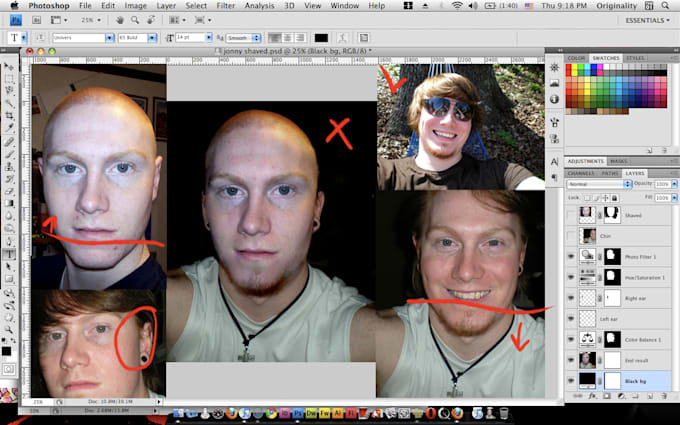Open the Analysis menu
The height and width of the screenshot is (425, 680).
tap(259, 6)
